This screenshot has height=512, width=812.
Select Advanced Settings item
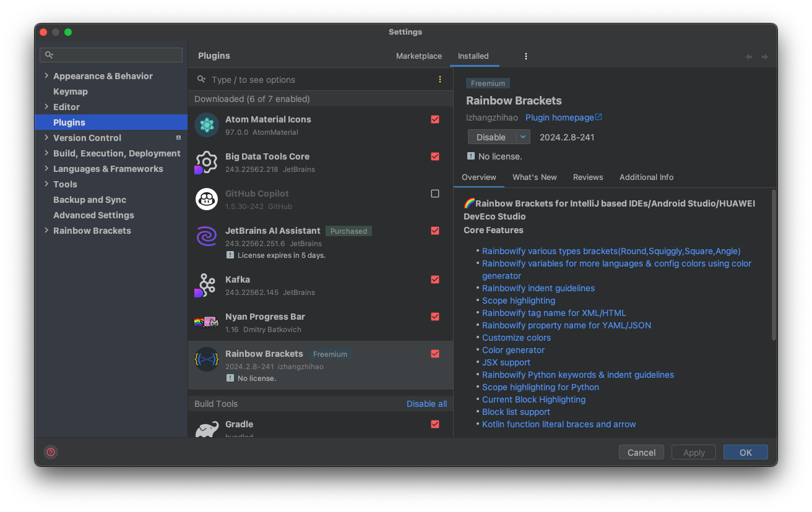pos(93,215)
